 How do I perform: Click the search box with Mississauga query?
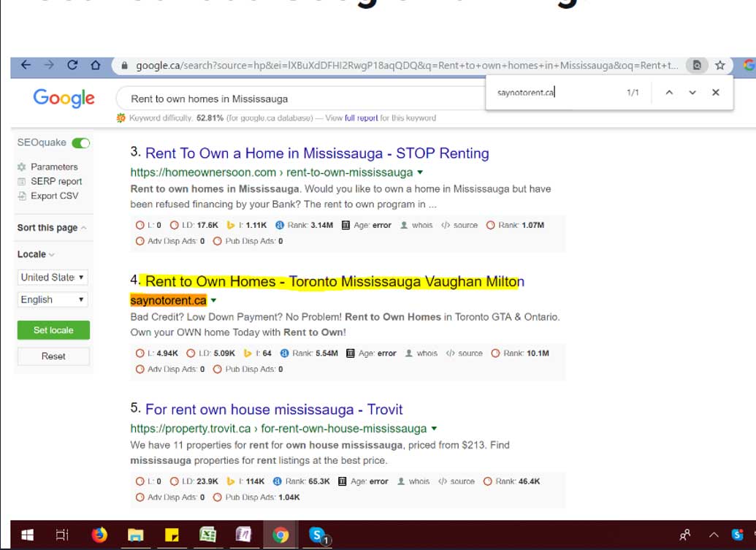[301, 99]
